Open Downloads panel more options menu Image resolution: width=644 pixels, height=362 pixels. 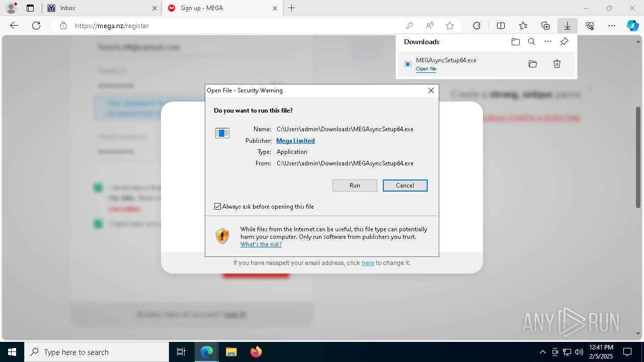click(x=548, y=42)
